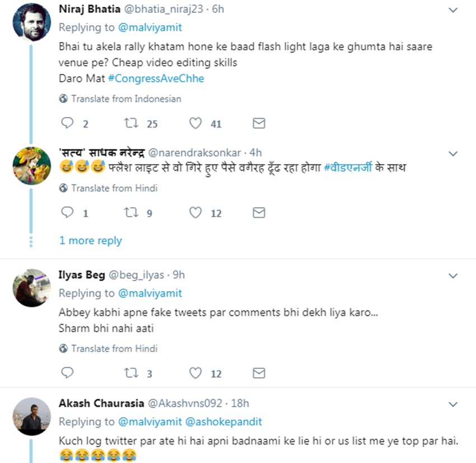Reply to Ilyas Beg's tweet
Screen dimensions: 476x463
pyautogui.click(x=67, y=373)
